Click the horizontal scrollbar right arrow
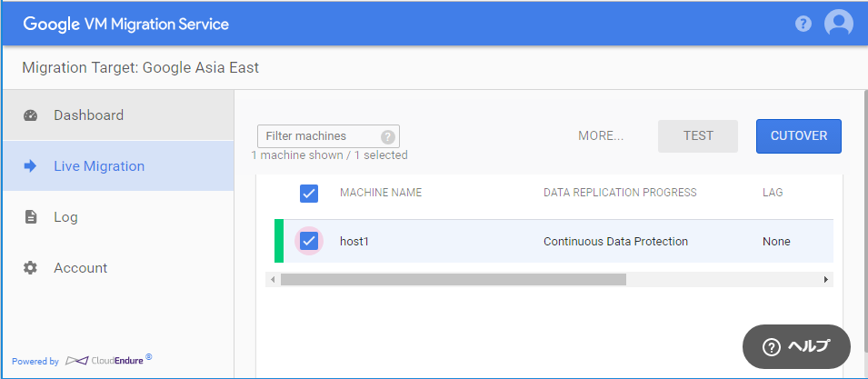 [826, 279]
